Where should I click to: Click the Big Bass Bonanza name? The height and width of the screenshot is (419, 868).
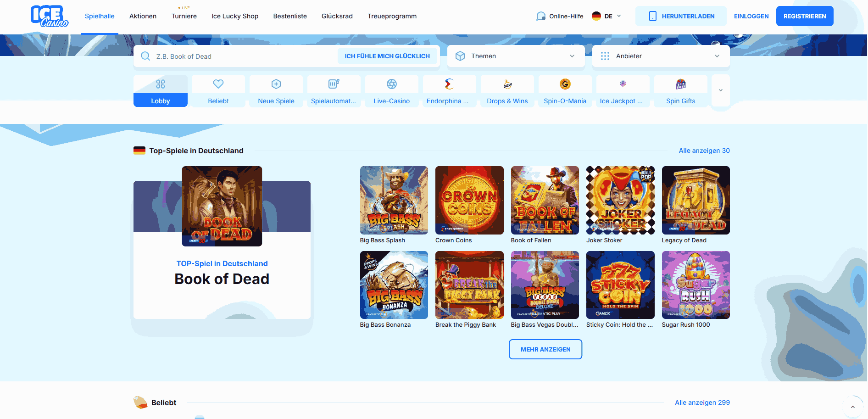(x=385, y=324)
